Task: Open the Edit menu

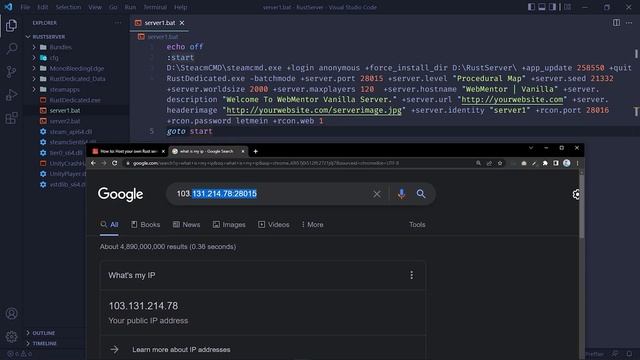Action: coord(42,7)
